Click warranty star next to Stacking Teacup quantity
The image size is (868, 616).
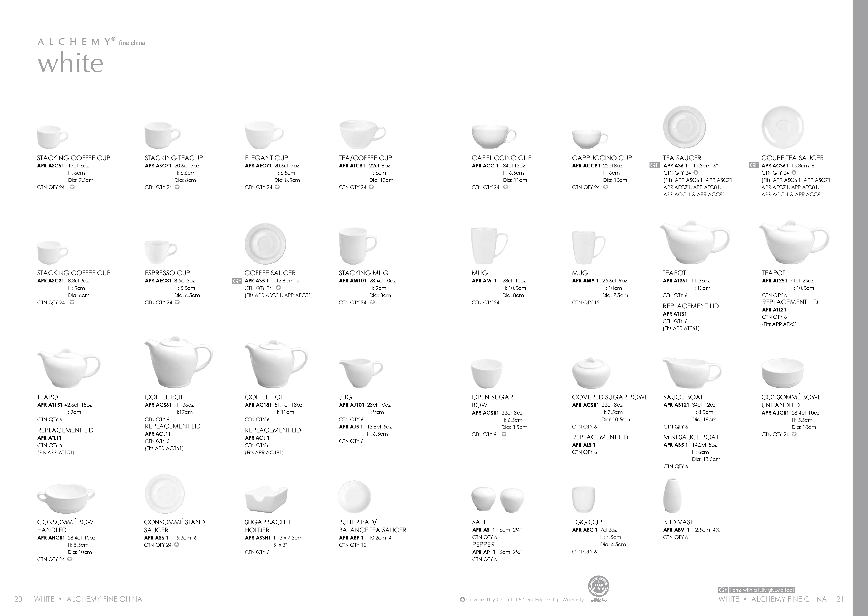[177, 187]
